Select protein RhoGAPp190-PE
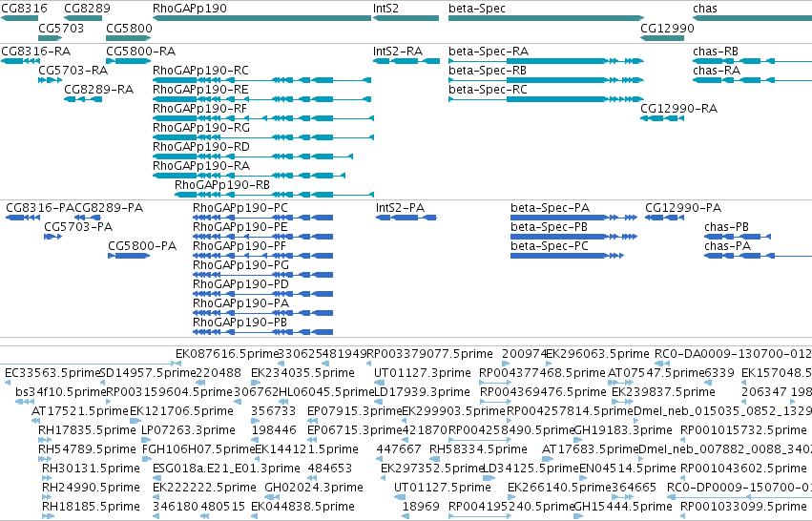The image size is (812, 521). click(x=262, y=237)
